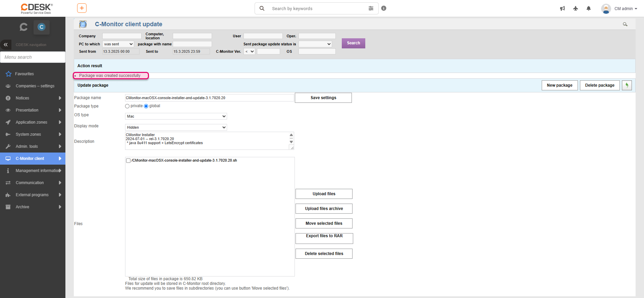Click the Application zones rocket icon
The width and height of the screenshot is (644, 298).
click(8, 122)
